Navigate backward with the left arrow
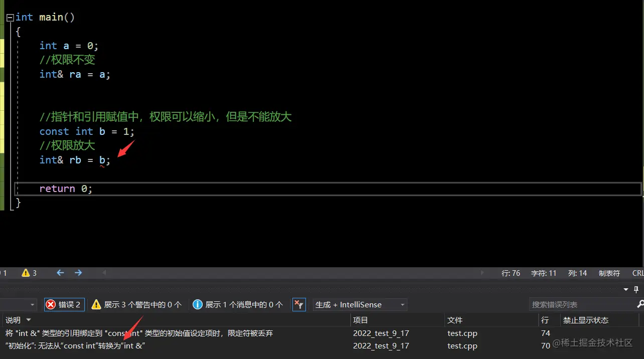644x359 pixels. 60,273
